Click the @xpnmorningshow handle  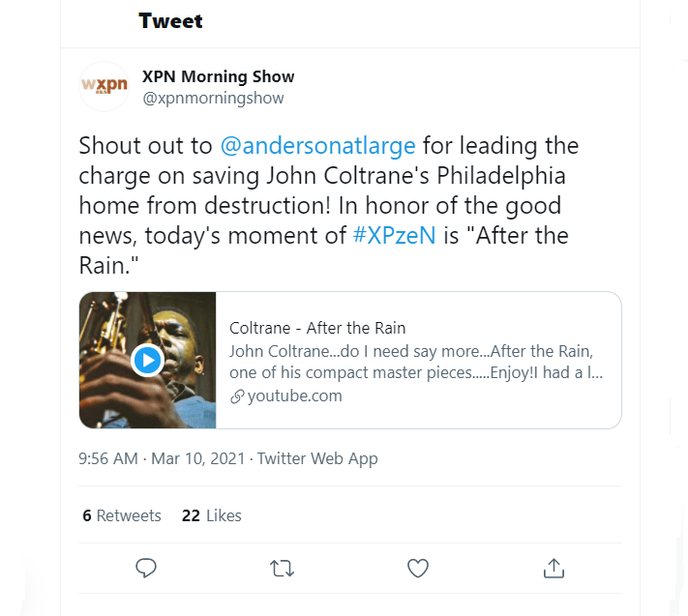[x=213, y=98]
